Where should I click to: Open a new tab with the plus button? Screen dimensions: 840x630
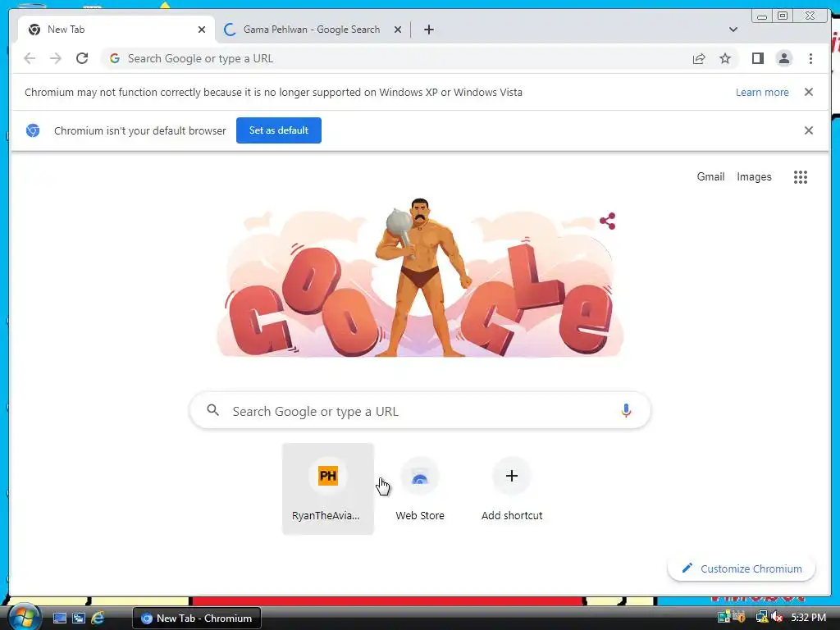point(428,30)
